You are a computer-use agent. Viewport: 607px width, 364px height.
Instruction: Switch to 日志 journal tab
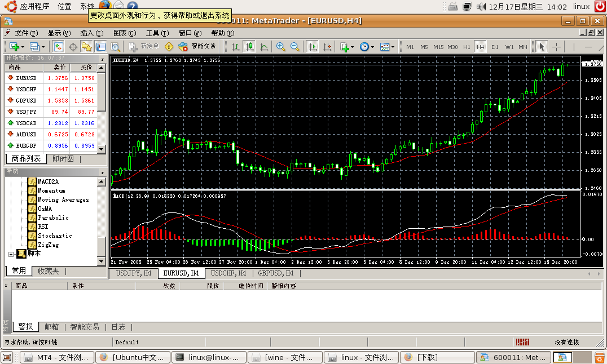coord(118,327)
